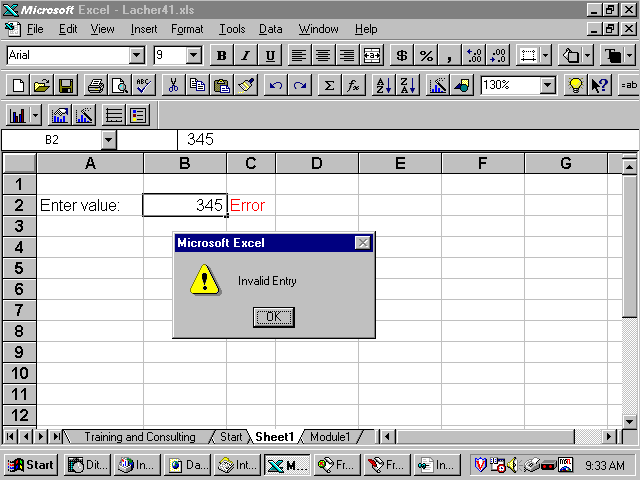
Task: Open the Font Color dropdown arrow
Action: coord(629,55)
